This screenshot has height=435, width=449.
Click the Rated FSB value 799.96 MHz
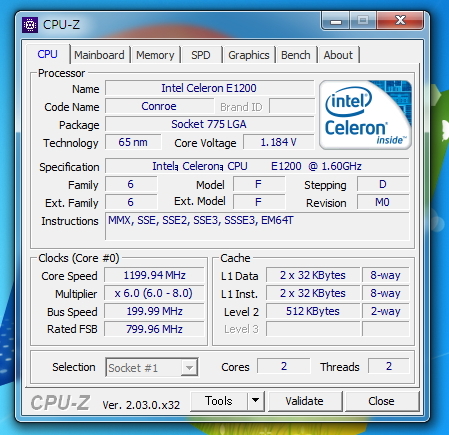pos(154,329)
